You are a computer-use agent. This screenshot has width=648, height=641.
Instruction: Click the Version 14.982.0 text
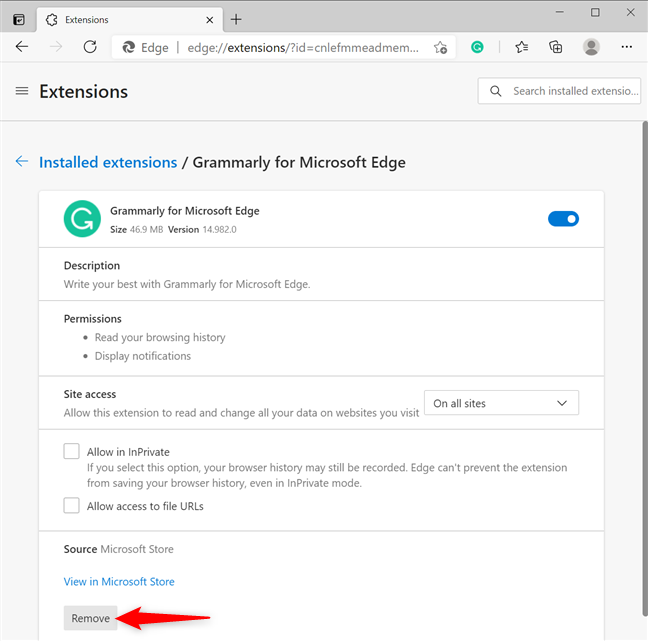click(x=202, y=229)
